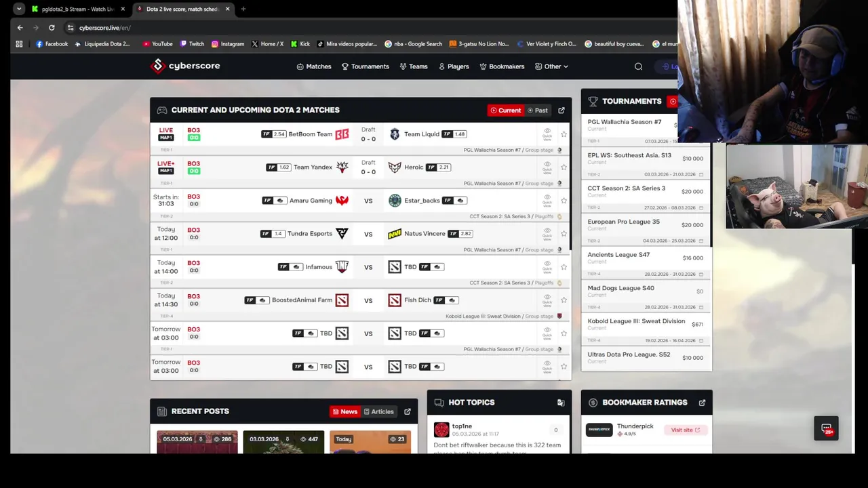The height and width of the screenshot is (488, 868).
Task: Click Heroic team logo
Action: coord(395,167)
